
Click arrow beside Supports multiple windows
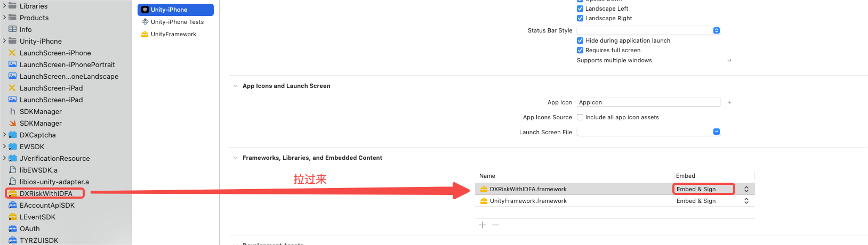tap(729, 60)
